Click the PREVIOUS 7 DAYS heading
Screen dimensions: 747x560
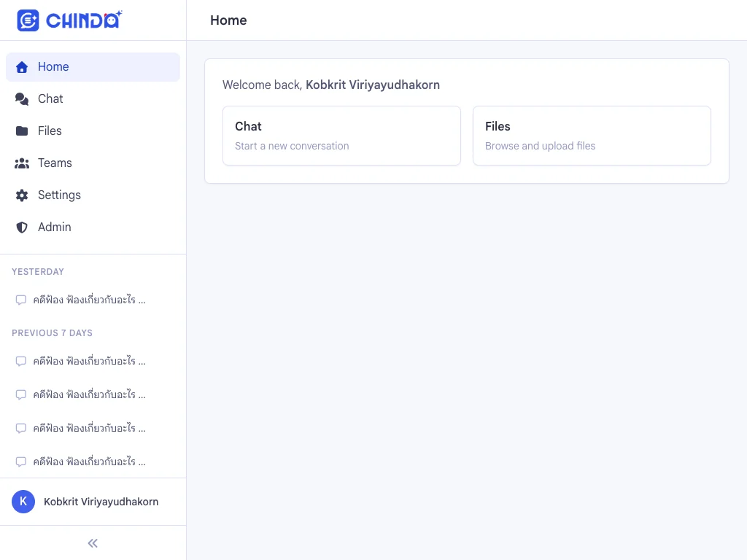click(x=53, y=332)
